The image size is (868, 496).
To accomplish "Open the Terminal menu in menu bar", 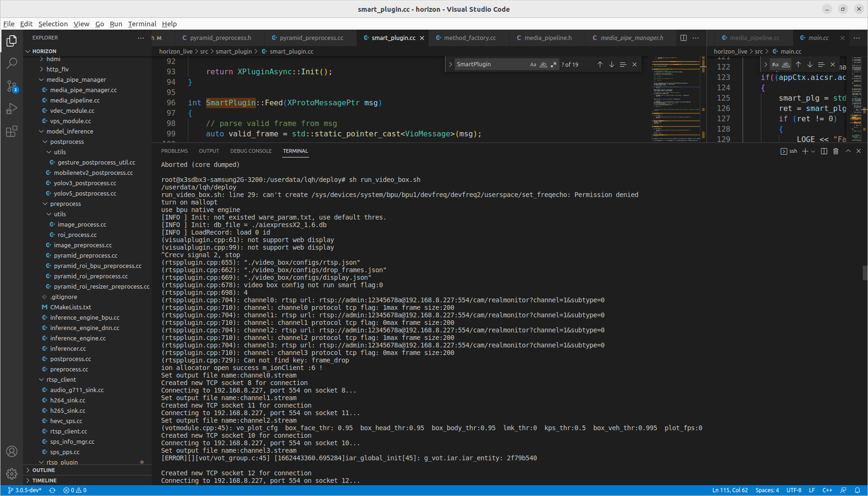I will tap(142, 24).
